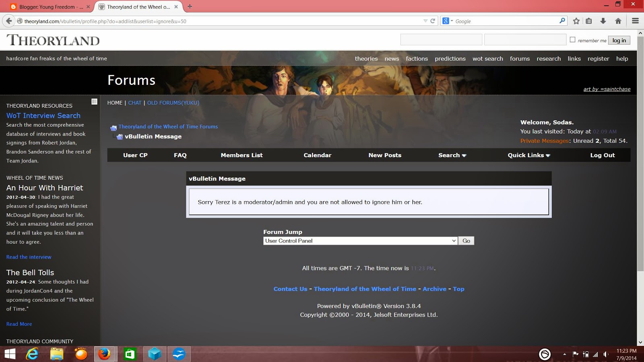Viewport: 644px width, 362px height.
Task: Close the Theoryland tab
Action: [176, 7]
